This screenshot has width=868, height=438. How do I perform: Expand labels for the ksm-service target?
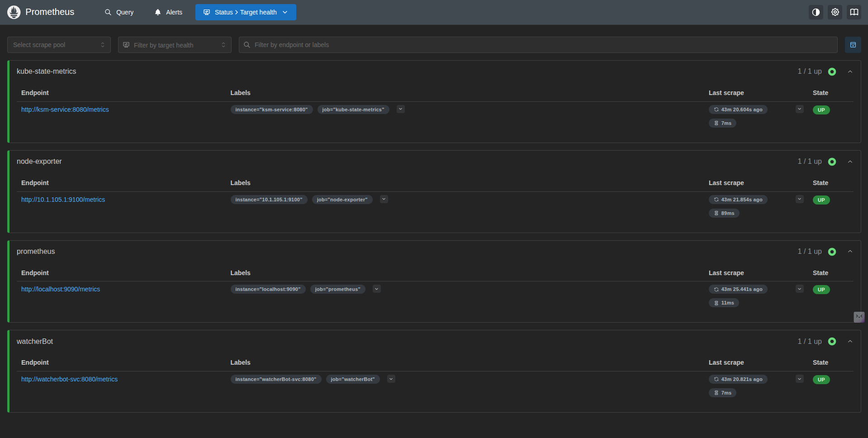tap(400, 109)
